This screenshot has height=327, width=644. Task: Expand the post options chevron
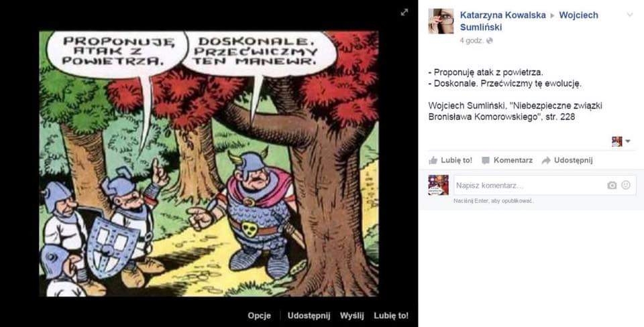[x=630, y=15]
